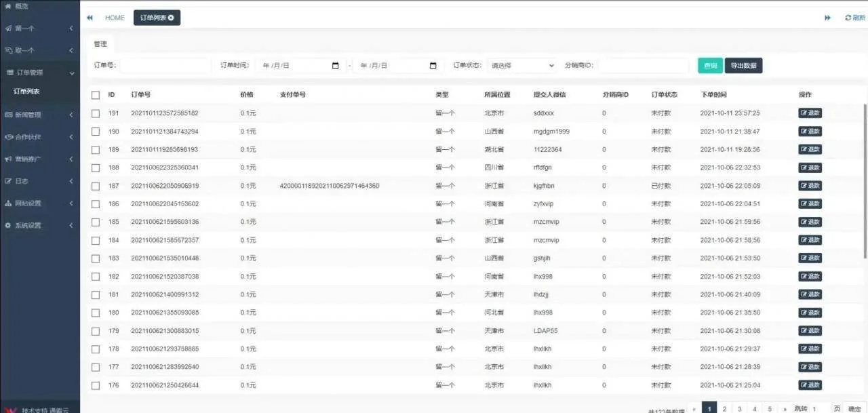Open the 新闻管理 news management section

tap(31, 115)
